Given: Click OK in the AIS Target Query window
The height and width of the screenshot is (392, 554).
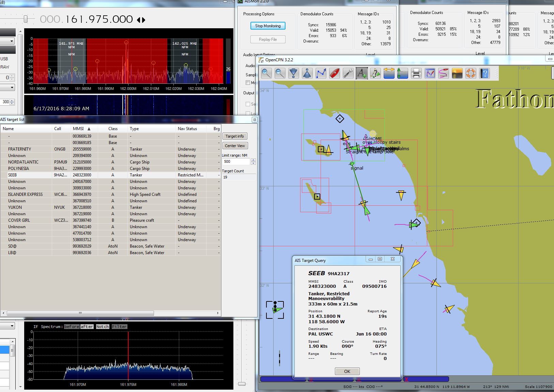Looking at the screenshot, I should click(x=347, y=371).
